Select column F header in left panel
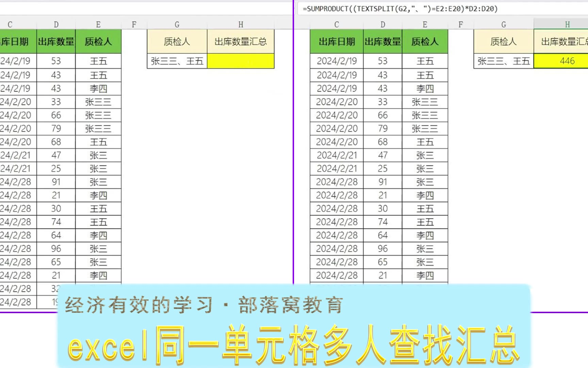Image resolution: width=588 pixels, height=368 pixels. [134, 25]
